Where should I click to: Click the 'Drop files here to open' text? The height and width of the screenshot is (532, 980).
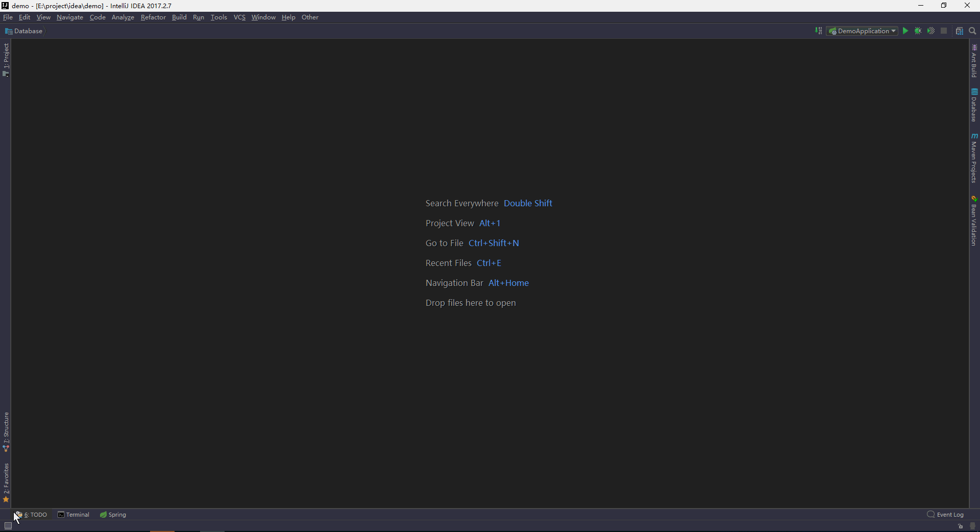coord(471,303)
